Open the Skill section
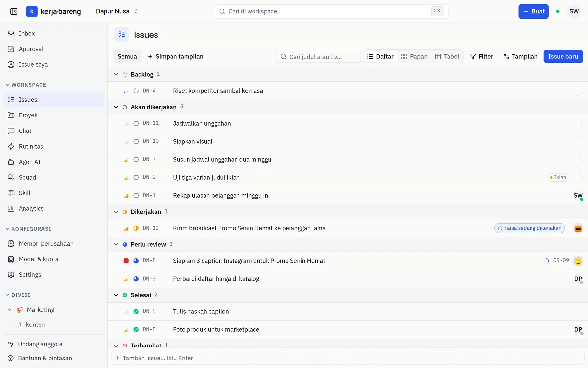The height and width of the screenshot is (368, 588). tap(54, 193)
